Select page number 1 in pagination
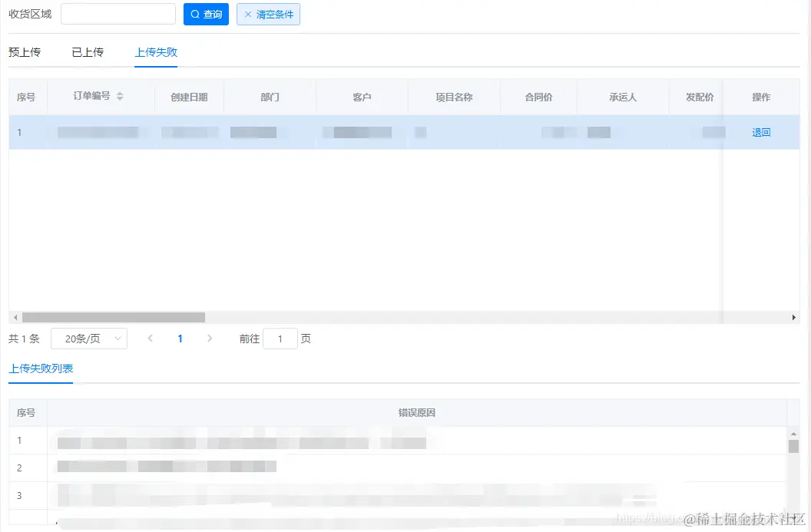Viewport: 811px width, 532px height. [180, 339]
